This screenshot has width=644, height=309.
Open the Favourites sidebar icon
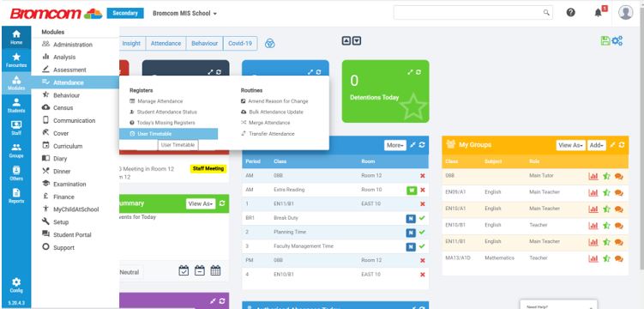[x=16, y=60]
